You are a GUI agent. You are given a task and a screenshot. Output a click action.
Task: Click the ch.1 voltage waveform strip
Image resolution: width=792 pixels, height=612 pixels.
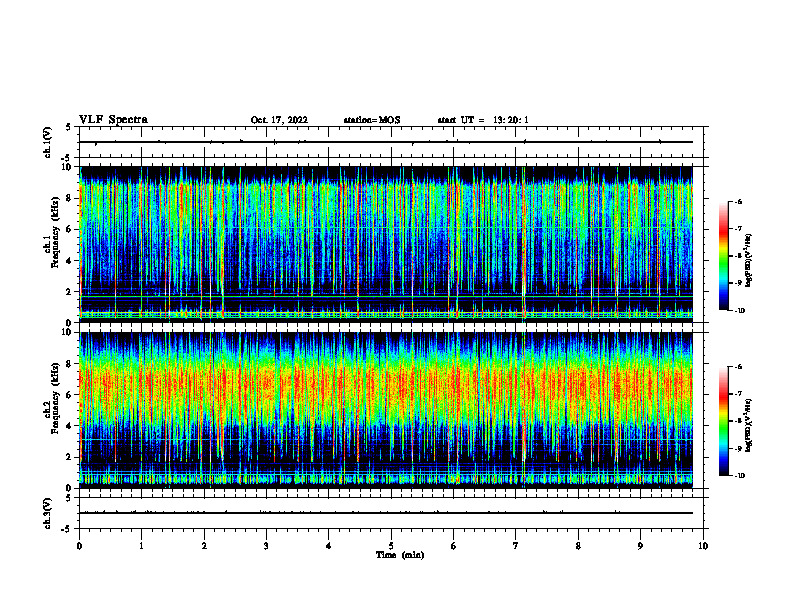[385, 142]
